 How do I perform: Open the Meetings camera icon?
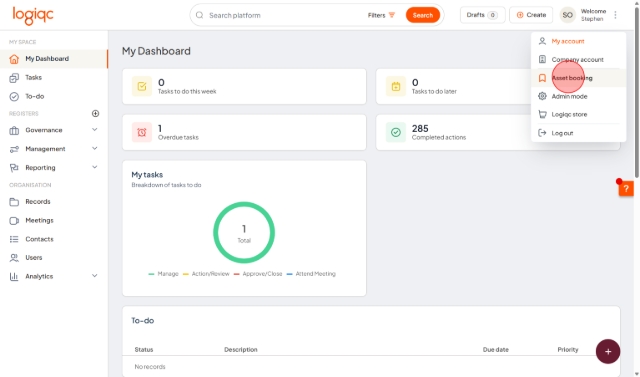(14, 220)
